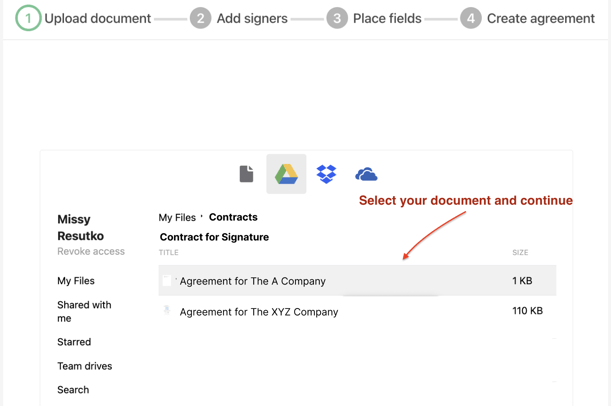Go to the Place fields step label
Image resolution: width=611 pixels, height=406 pixels.
(x=387, y=18)
